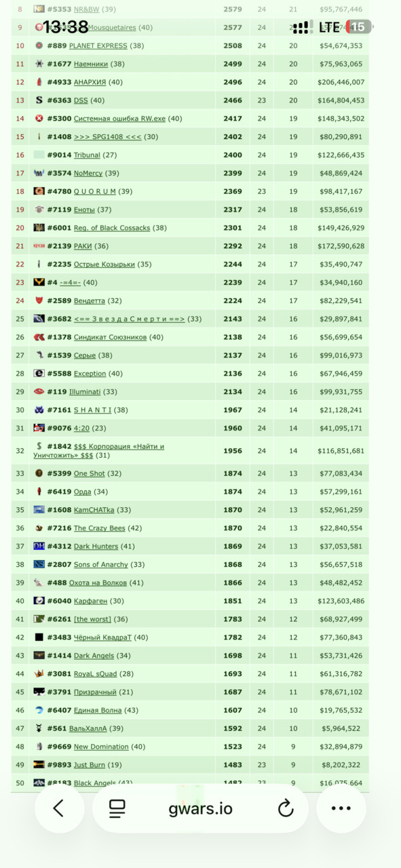Open The Crazy Bees syndicate link
The height and width of the screenshot is (868, 401).
point(100,528)
